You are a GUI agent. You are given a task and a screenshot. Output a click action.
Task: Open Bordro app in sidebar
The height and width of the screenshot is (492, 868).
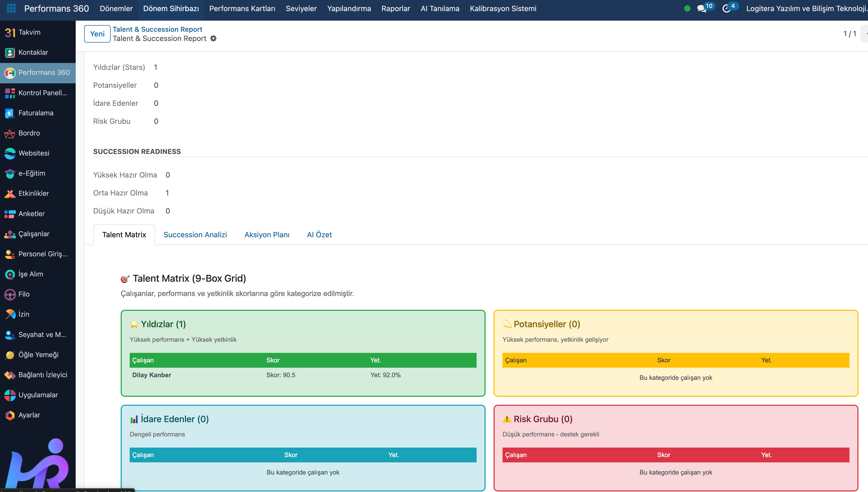38,133
